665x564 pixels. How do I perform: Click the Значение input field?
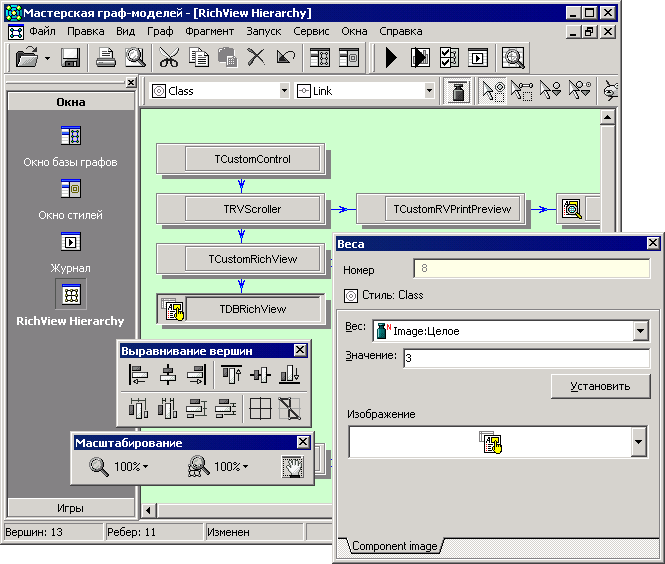coord(526,358)
